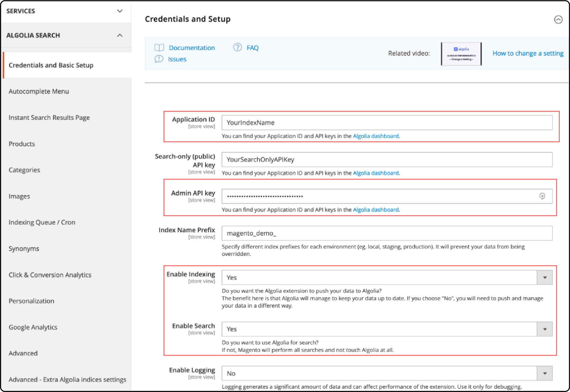Open Credentials and Basic Setup tab
The height and width of the screenshot is (392, 570).
pos(67,65)
